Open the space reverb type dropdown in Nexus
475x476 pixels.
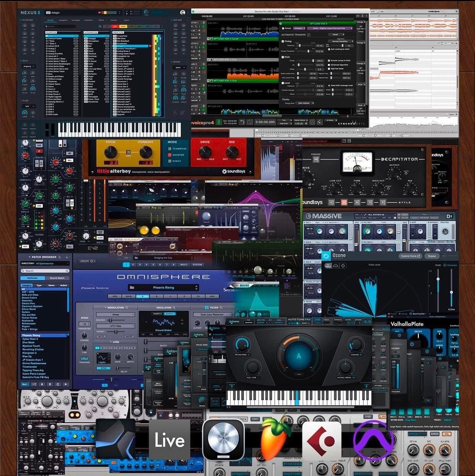179,67
